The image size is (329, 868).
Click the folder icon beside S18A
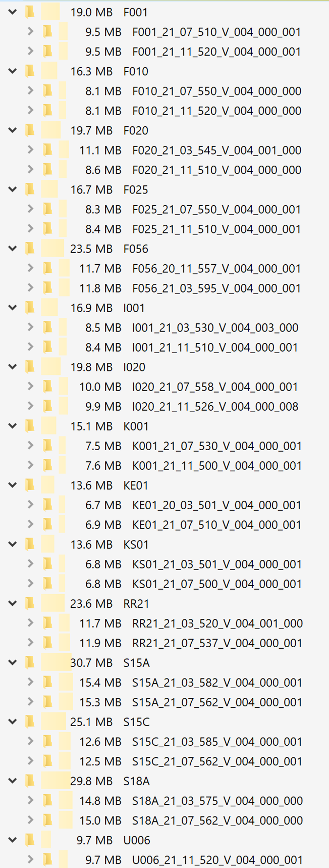point(30,781)
